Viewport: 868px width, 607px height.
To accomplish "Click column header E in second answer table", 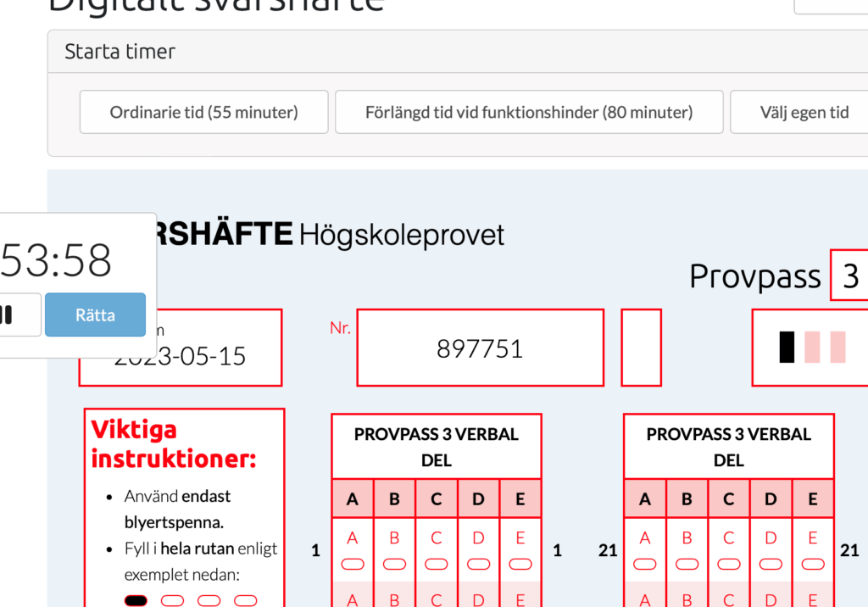I will click(813, 499).
